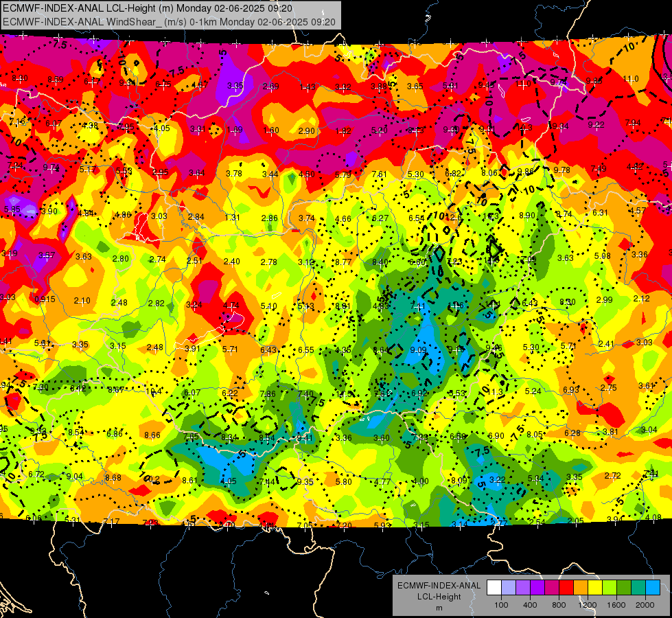
Task: Select the orange legend swatch
Action: point(581,587)
